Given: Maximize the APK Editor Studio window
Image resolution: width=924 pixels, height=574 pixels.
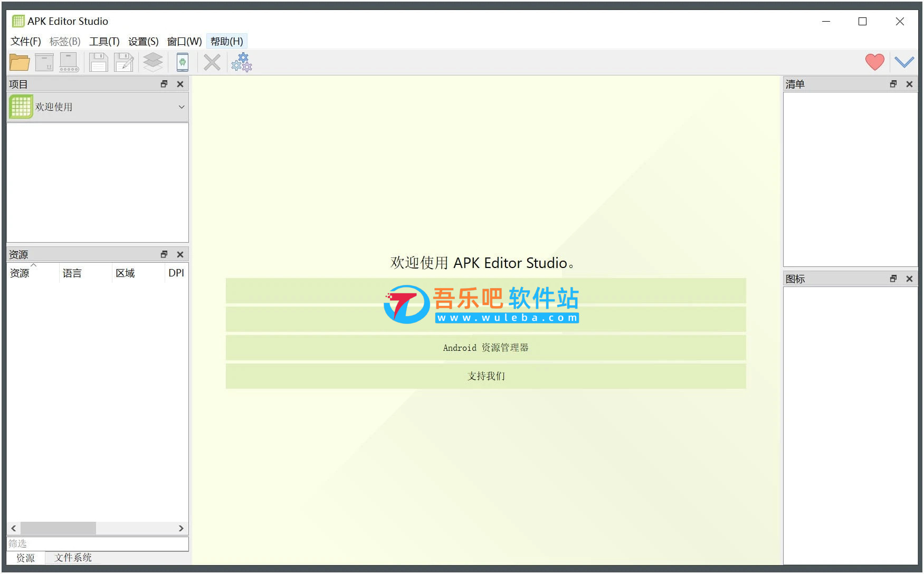Looking at the screenshot, I should click(x=863, y=21).
